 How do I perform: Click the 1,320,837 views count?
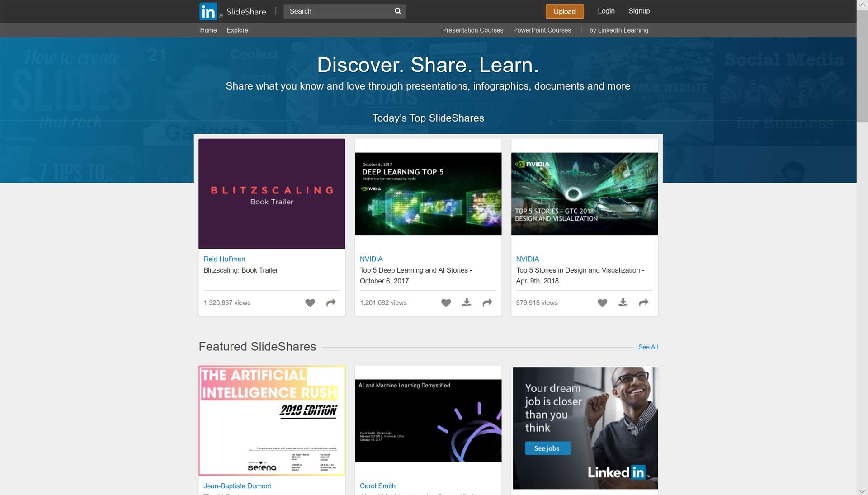(x=227, y=303)
